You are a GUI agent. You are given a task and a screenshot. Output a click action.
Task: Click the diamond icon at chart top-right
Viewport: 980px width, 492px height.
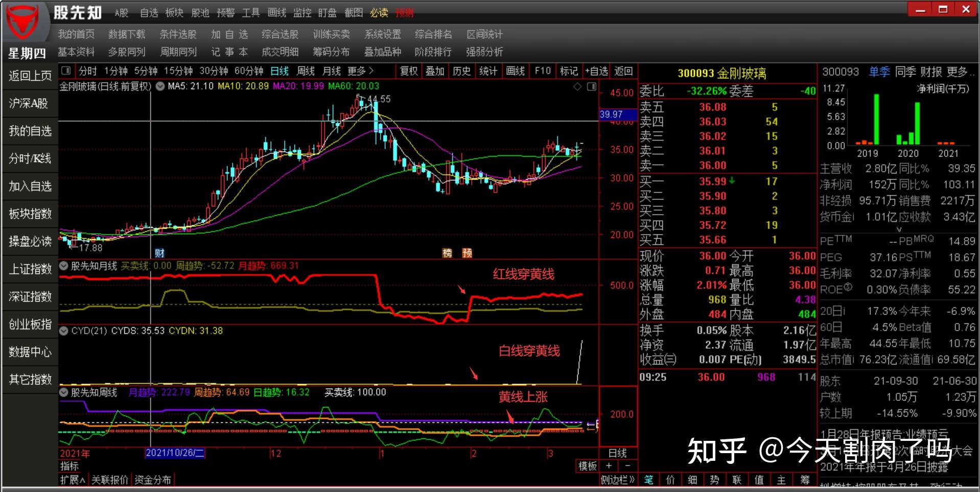click(x=577, y=86)
